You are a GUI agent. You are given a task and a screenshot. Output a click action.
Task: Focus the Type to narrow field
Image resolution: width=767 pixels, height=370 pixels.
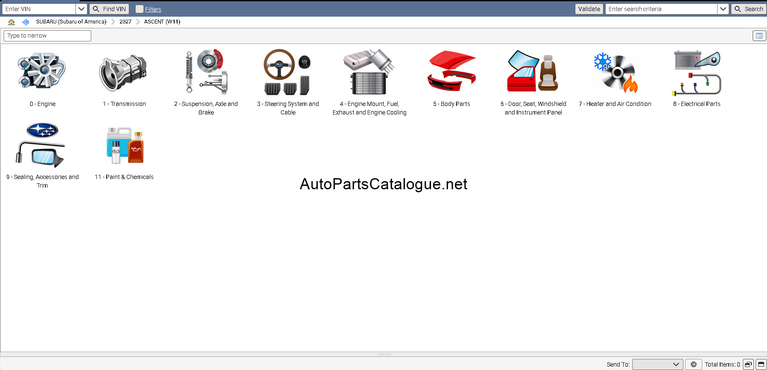[x=47, y=36]
